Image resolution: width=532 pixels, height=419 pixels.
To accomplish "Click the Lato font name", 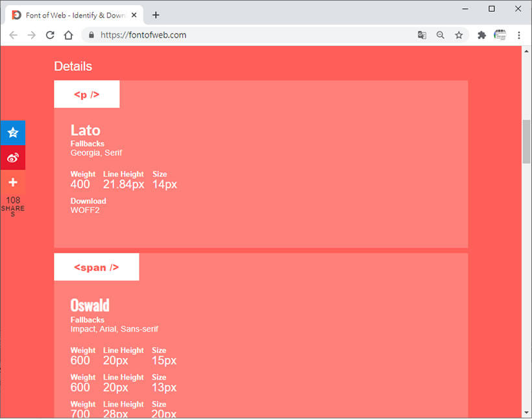I will [x=86, y=130].
